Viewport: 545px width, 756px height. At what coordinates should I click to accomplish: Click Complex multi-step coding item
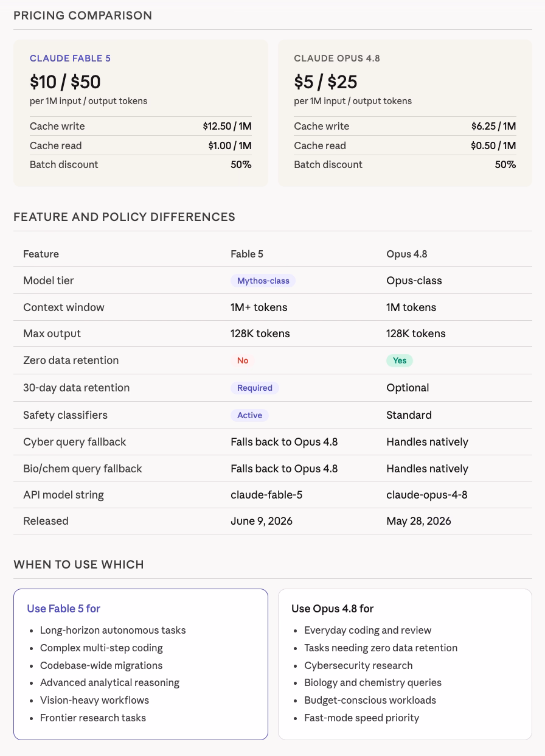(102, 648)
